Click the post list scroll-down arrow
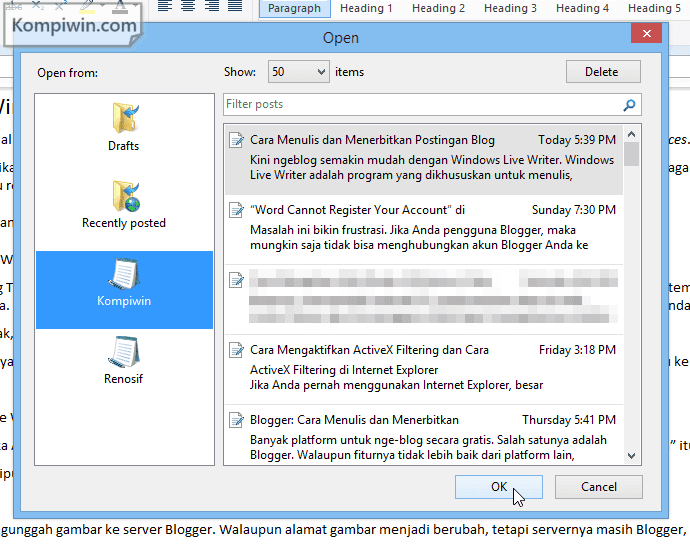The image size is (690, 551). (631, 456)
